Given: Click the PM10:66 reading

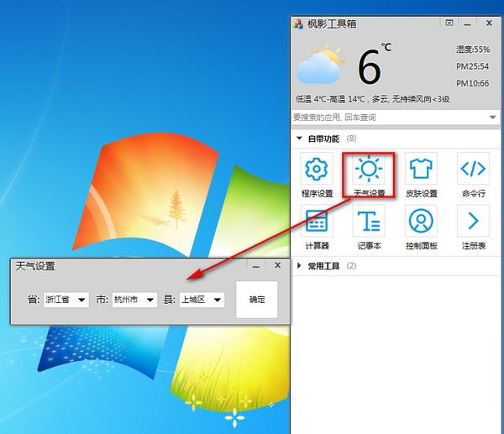Looking at the screenshot, I should (472, 83).
